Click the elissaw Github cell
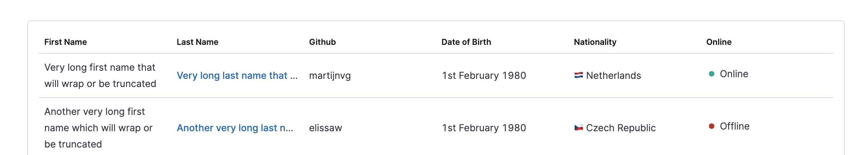 click(x=325, y=128)
